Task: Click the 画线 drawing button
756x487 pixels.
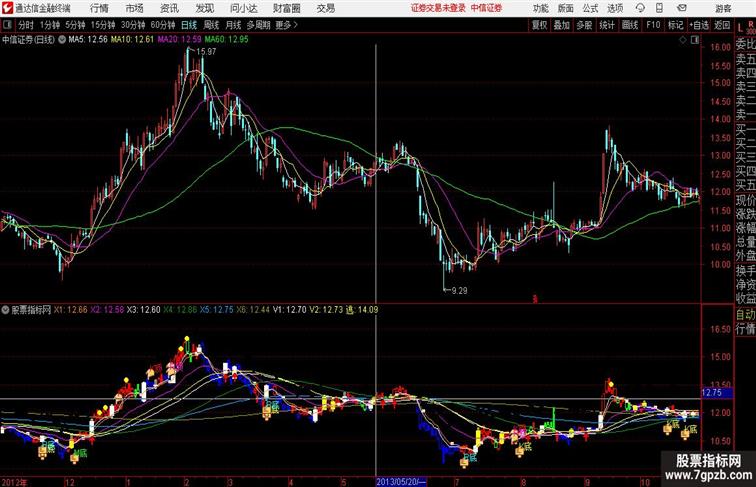Action: (x=630, y=25)
